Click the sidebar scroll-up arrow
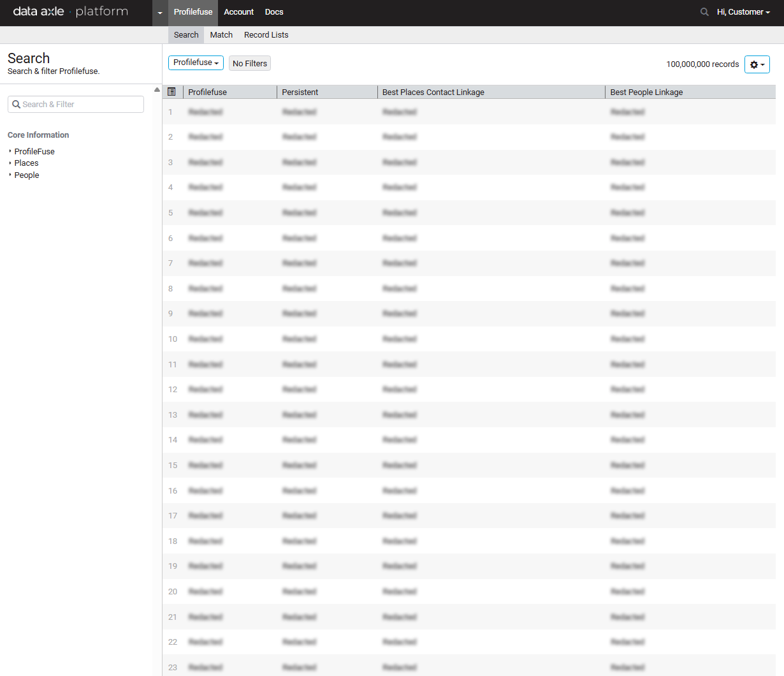784x676 pixels. [x=157, y=90]
